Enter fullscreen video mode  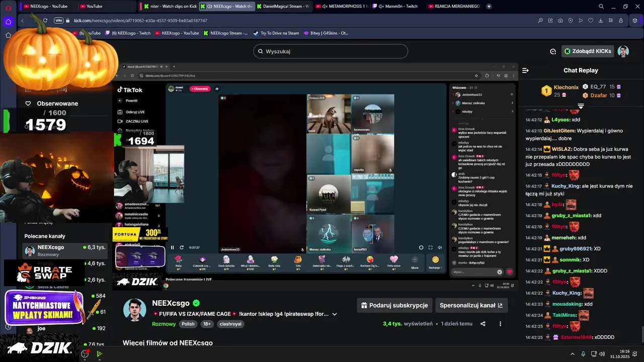click(x=430, y=247)
